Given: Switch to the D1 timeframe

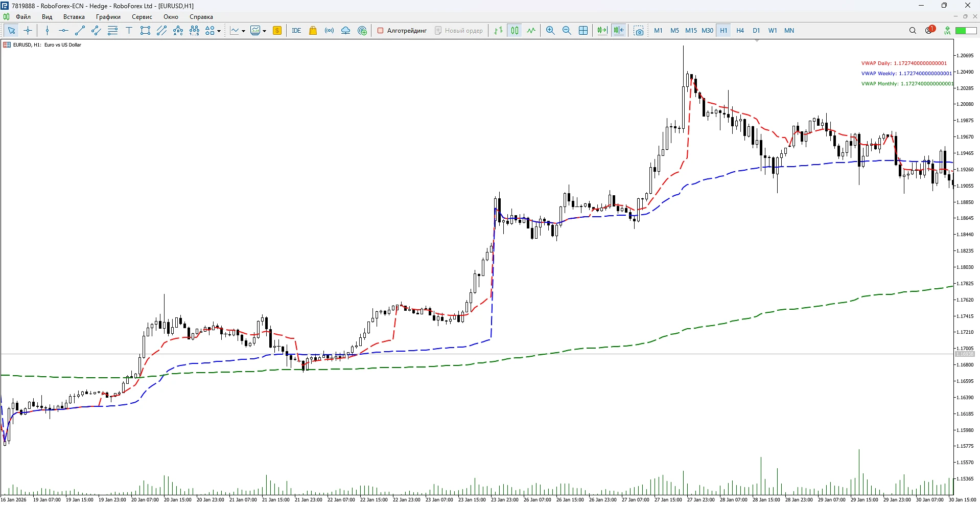Looking at the screenshot, I should tap(756, 31).
